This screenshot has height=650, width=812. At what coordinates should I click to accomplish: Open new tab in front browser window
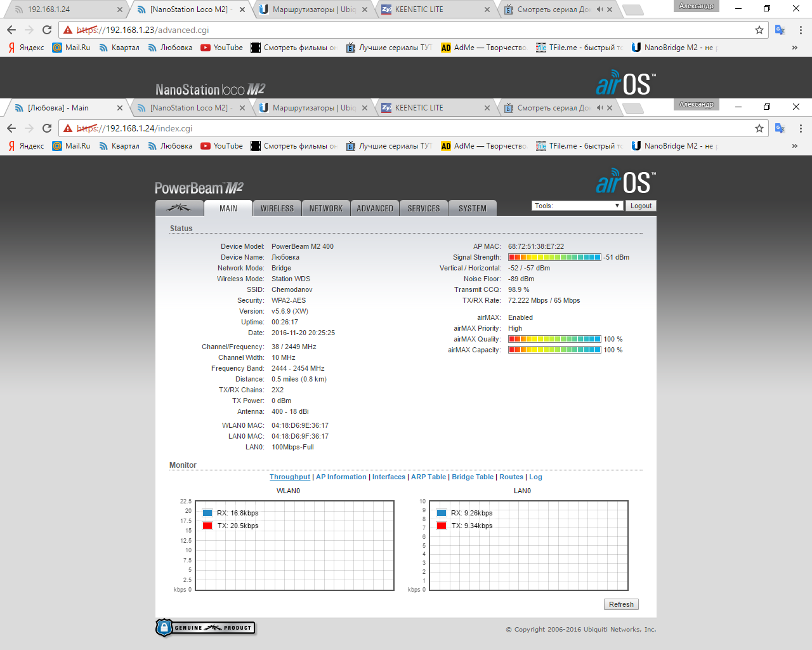pyautogui.click(x=632, y=109)
